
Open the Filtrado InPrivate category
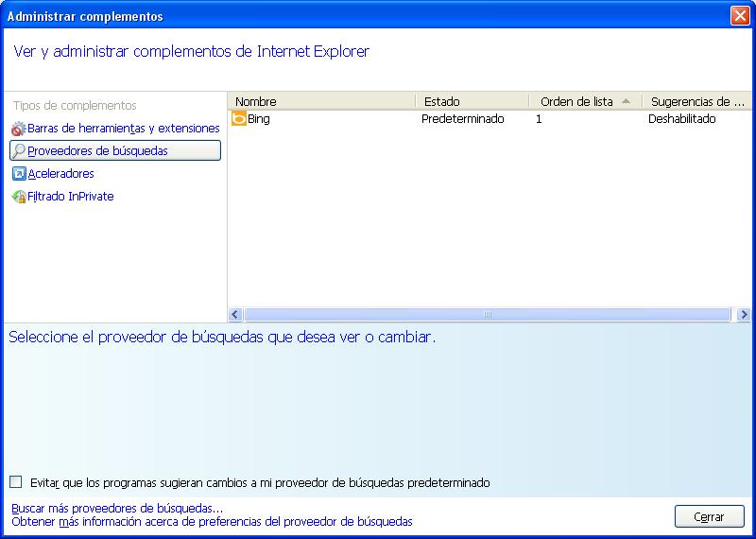coord(70,197)
